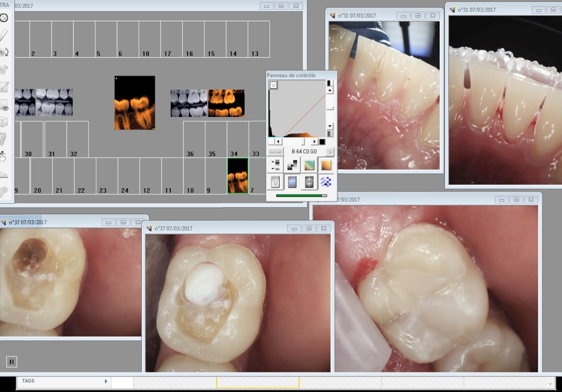The height and width of the screenshot is (392, 562).
Task: Toggle the R button at bottom left
Action: click(12, 362)
